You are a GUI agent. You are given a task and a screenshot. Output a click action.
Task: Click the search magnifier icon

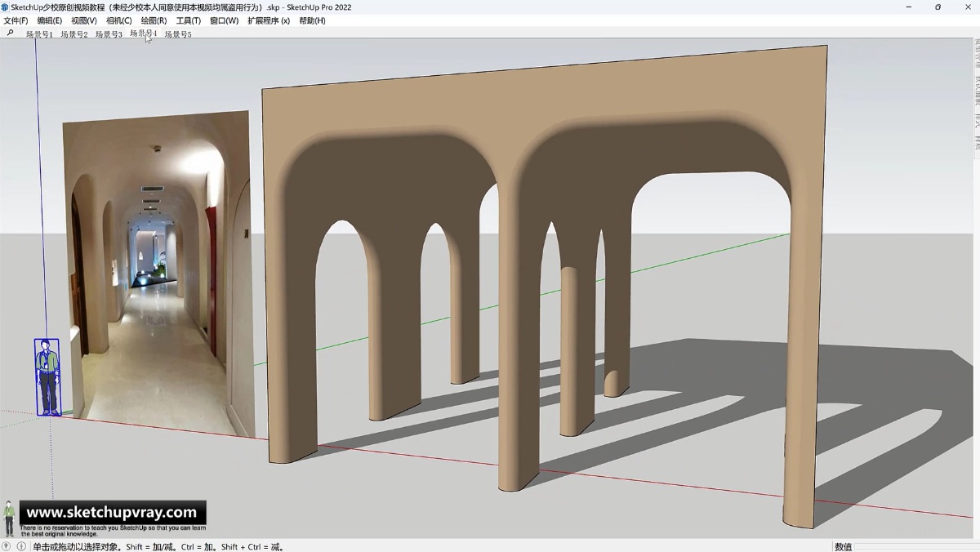(x=10, y=33)
